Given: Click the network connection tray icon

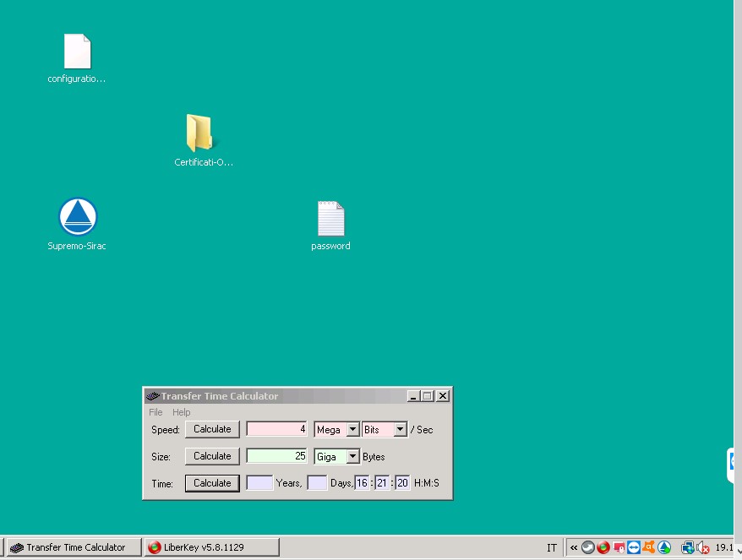Looking at the screenshot, I should pyautogui.click(x=688, y=547).
